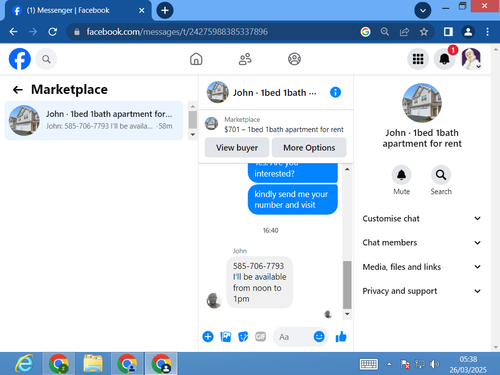Image resolution: width=500 pixels, height=375 pixels.
Task: Mute the John conversation
Action: (401, 175)
